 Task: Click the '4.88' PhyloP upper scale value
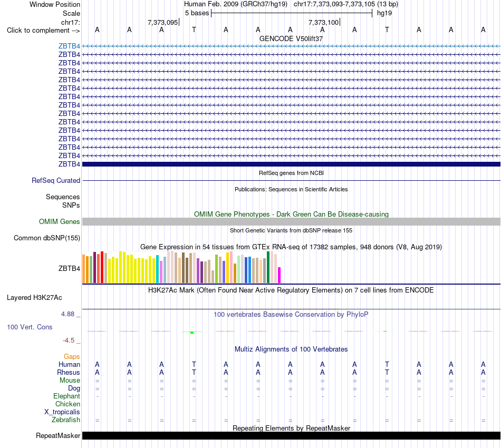point(68,314)
